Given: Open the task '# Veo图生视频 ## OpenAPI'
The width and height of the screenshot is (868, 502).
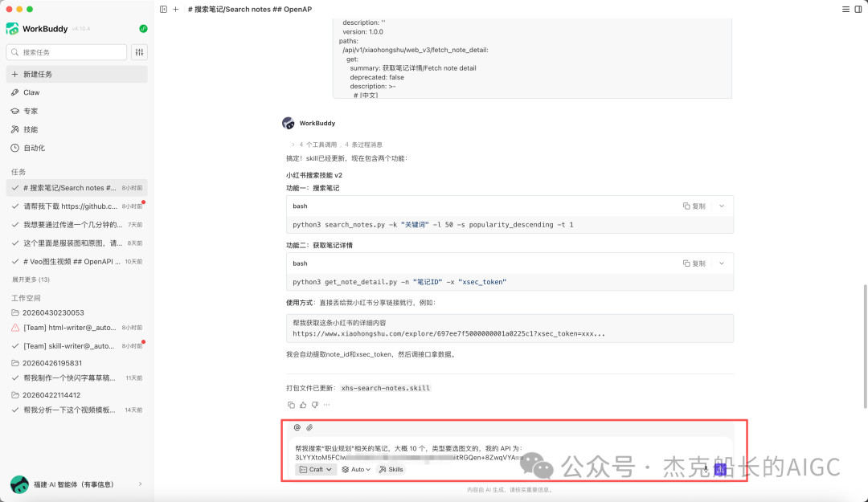Looking at the screenshot, I should click(x=77, y=261).
